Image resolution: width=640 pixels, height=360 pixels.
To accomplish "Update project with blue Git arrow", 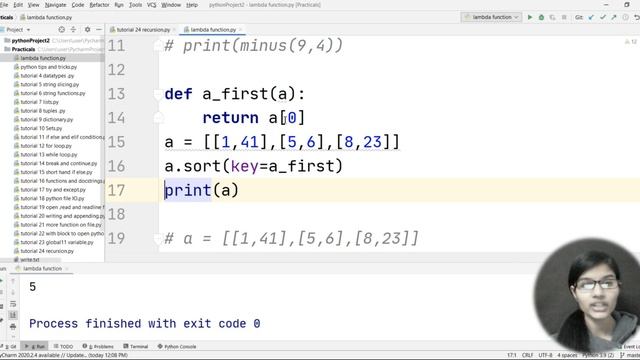I will 591,17.
